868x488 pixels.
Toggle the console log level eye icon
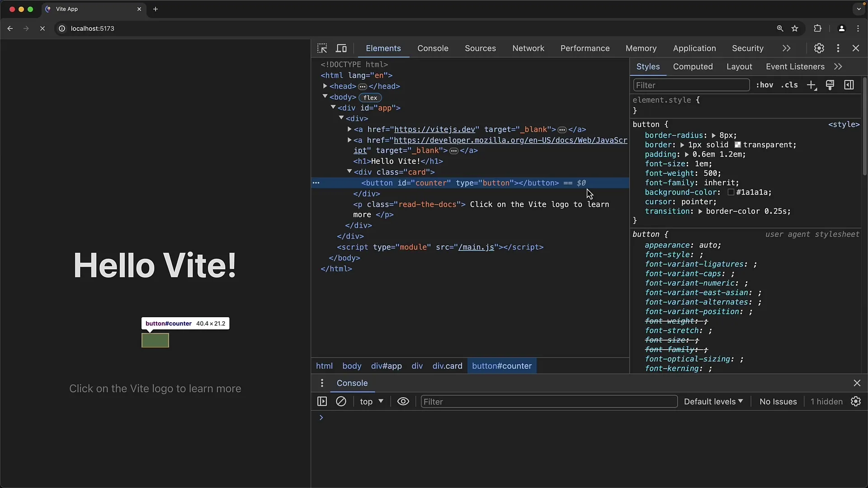point(403,401)
